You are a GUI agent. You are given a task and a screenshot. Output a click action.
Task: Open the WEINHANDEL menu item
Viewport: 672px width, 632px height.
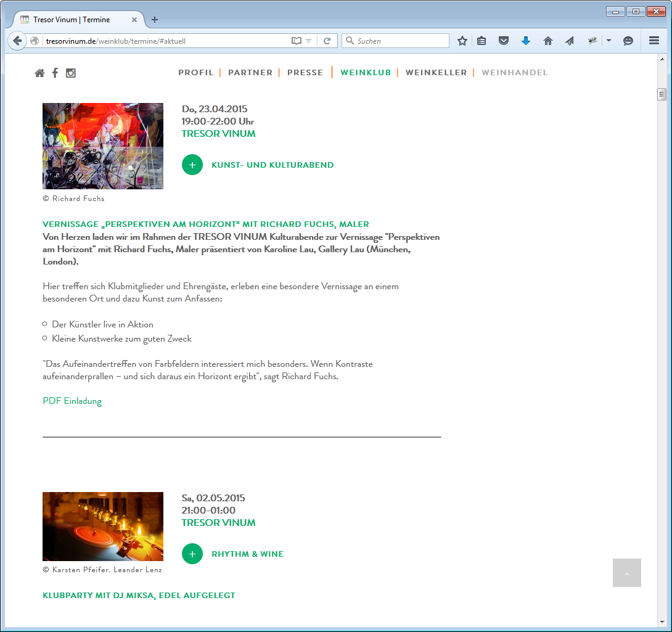pos(514,73)
